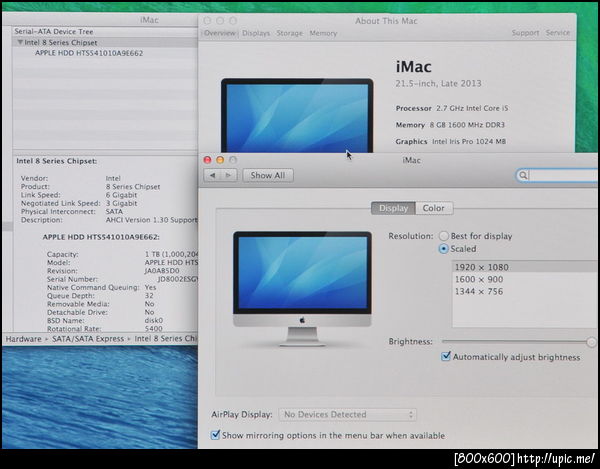This screenshot has width=600, height=469.
Task: Click the 2.7 GHz Intel Core i5 processor text
Action: (472, 108)
